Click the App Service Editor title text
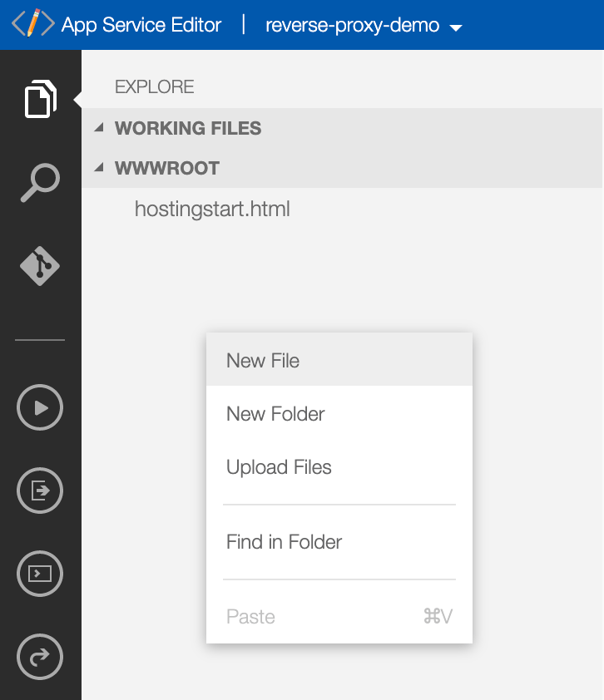 coord(141,25)
